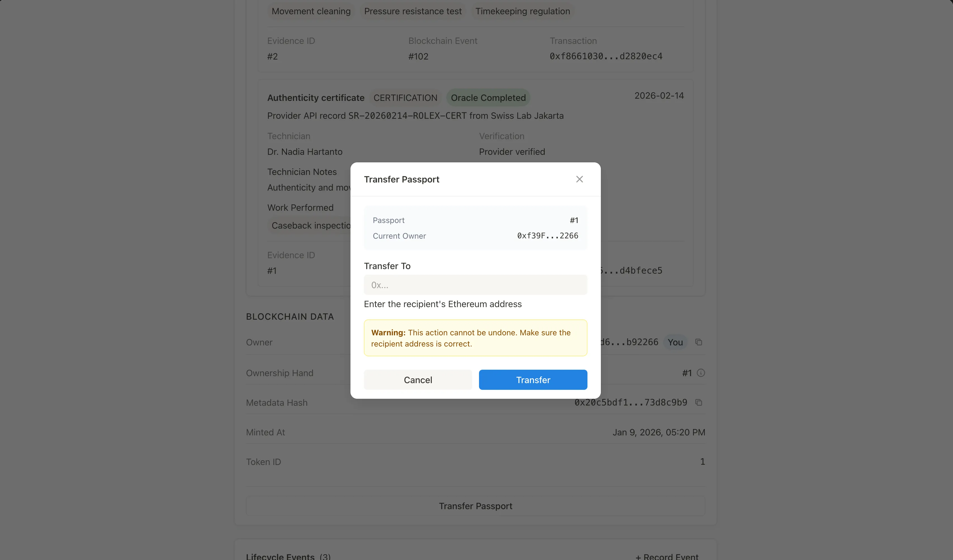Close the Transfer Passport dialog

[579, 179]
